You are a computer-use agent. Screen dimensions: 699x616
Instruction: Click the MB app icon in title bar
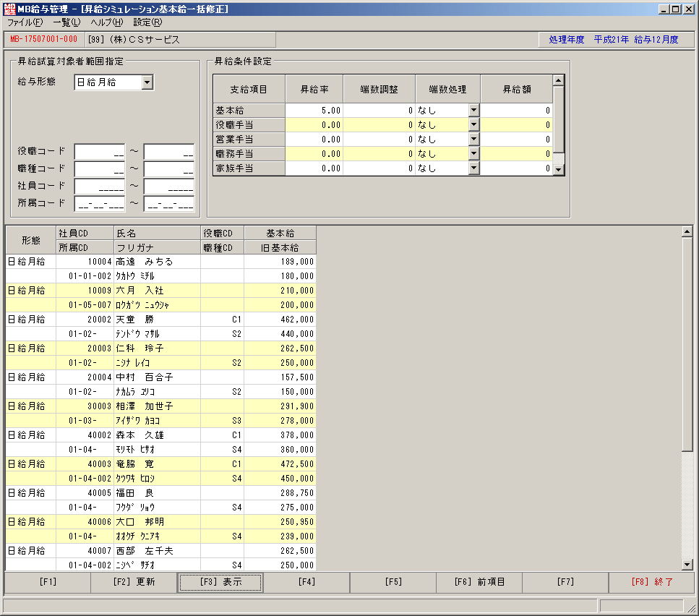pyautogui.click(x=9, y=9)
